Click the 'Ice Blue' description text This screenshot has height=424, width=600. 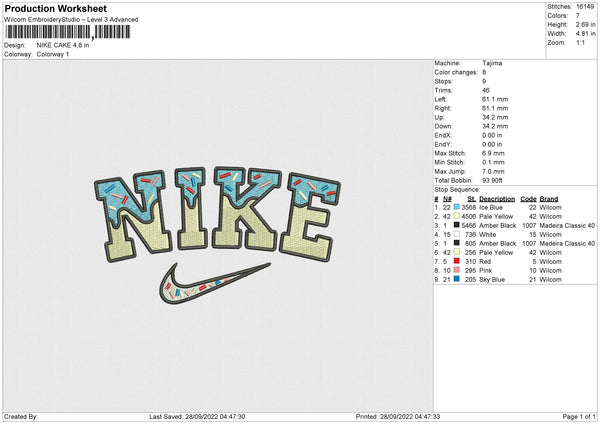point(491,207)
